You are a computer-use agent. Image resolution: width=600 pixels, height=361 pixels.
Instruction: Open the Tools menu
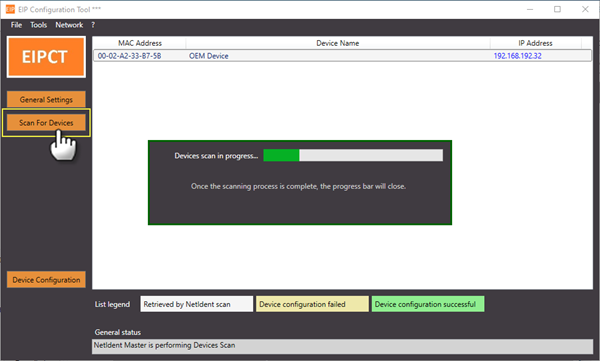[x=39, y=25]
